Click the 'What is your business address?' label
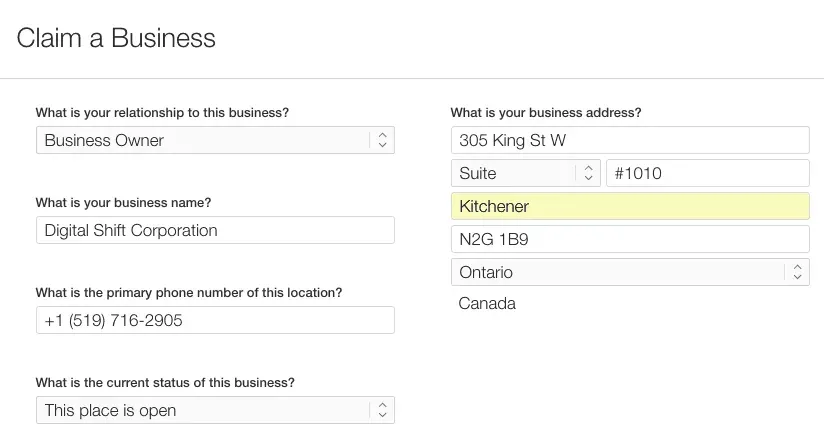 coord(546,112)
